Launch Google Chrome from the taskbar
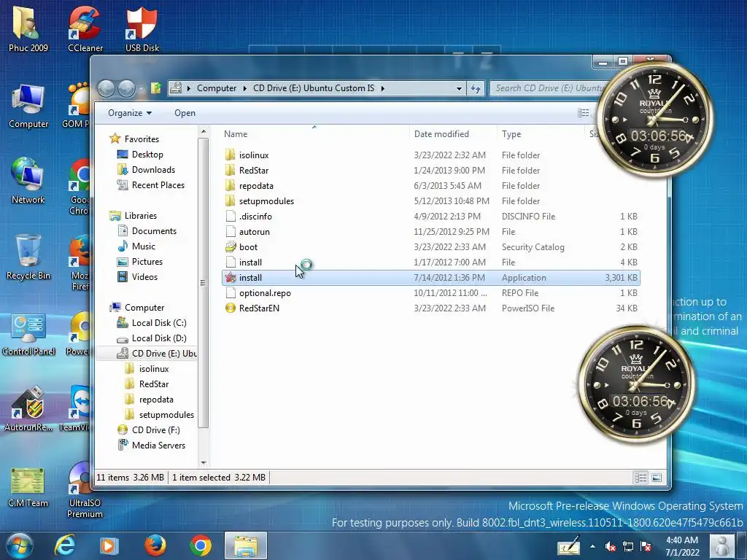The width and height of the screenshot is (747, 560). pyautogui.click(x=201, y=545)
